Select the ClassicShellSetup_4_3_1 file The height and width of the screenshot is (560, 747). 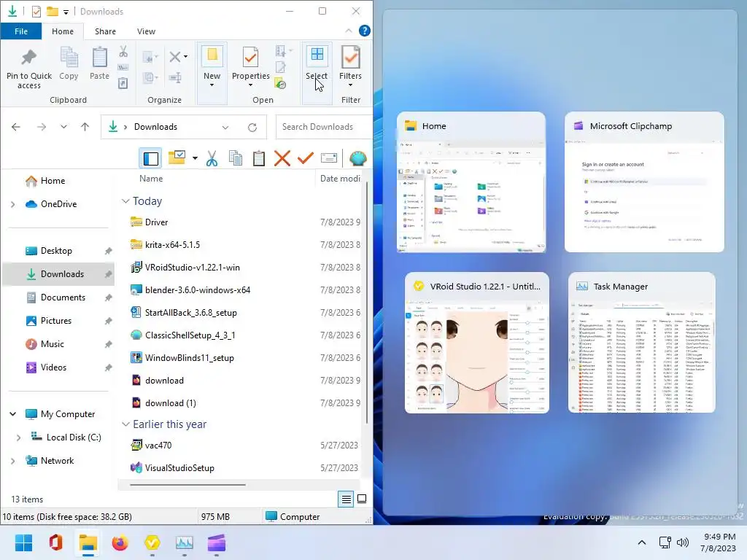190,335
